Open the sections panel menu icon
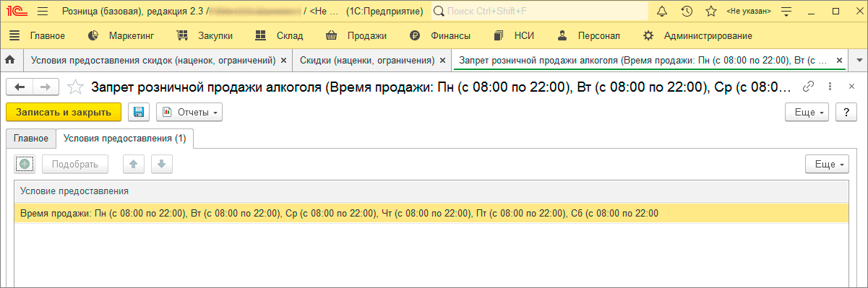 point(14,35)
